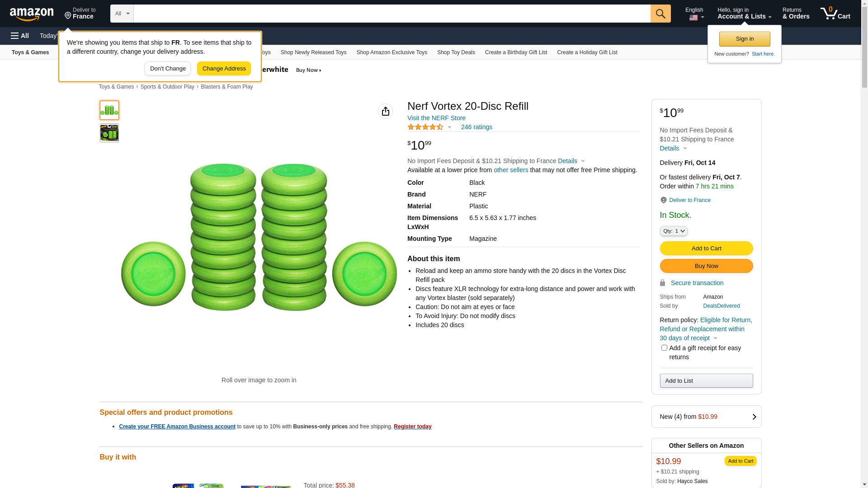Open the All hamburger menu
This screenshot has width=868, height=488.
pyautogui.click(x=20, y=36)
